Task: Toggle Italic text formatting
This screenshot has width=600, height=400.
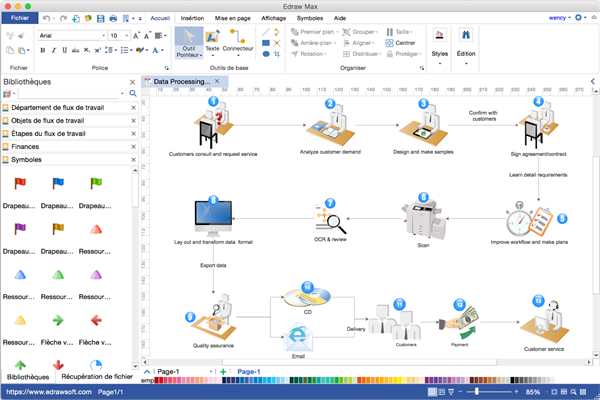Action: click(x=56, y=49)
